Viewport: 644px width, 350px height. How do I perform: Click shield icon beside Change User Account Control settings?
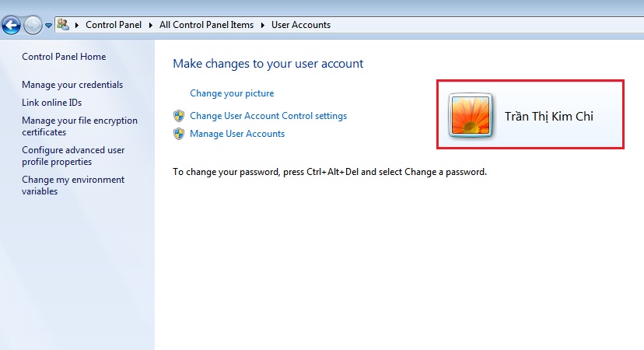coord(179,116)
